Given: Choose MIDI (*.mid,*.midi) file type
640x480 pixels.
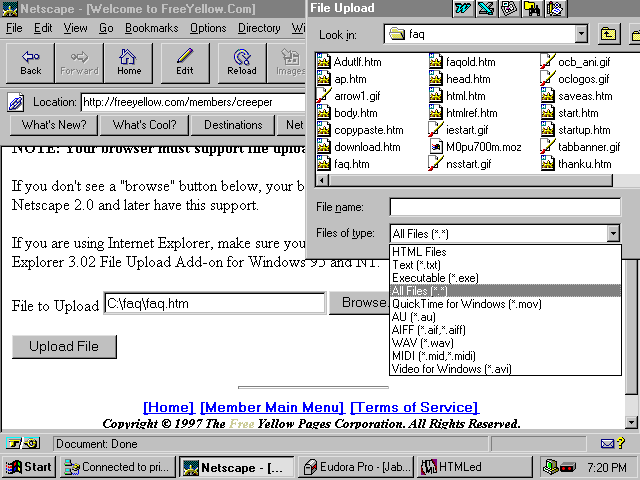Looking at the screenshot, I should click(x=505, y=356).
